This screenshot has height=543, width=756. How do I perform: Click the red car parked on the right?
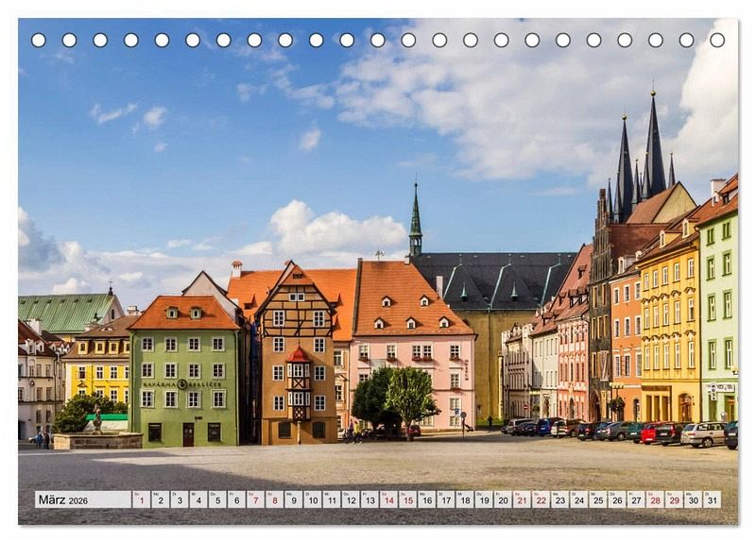[x=650, y=433]
